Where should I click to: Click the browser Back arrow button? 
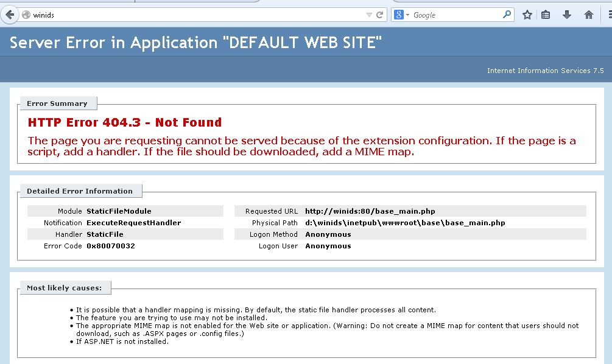10,15
